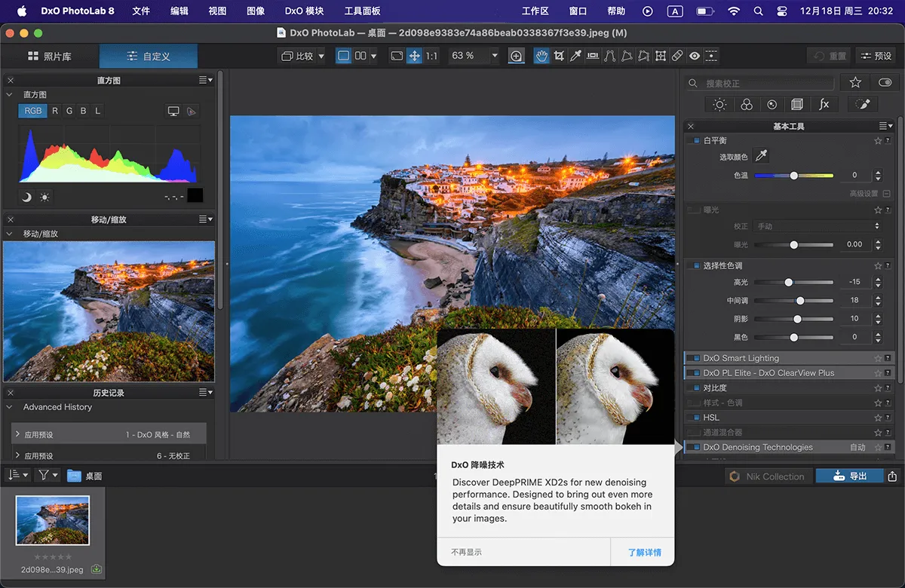The width and height of the screenshot is (905, 588).
Task: Open the 63 % zoom level dropdown
Action: [495, 56]
